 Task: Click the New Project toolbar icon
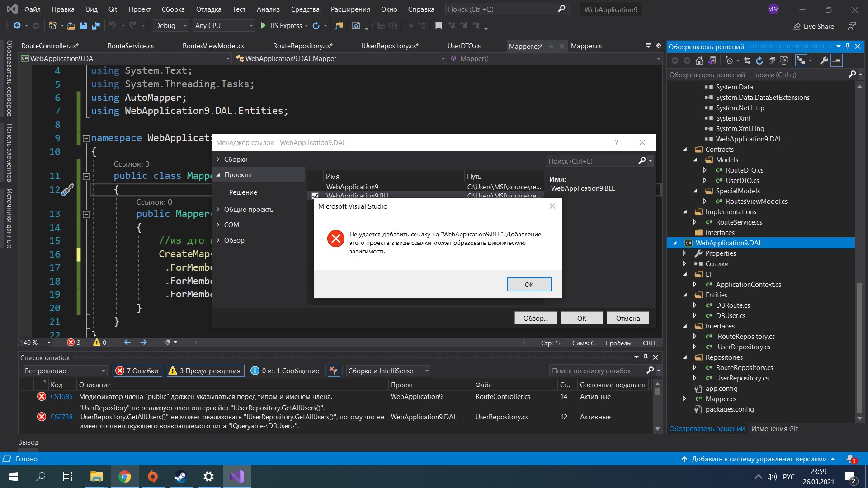(x=53, y=26)
